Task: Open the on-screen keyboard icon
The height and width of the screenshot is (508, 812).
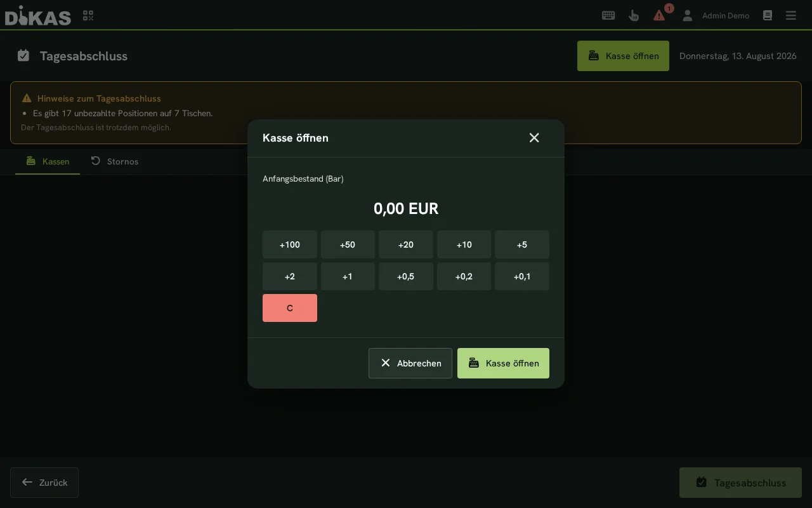Action: [x=608, y=15]
